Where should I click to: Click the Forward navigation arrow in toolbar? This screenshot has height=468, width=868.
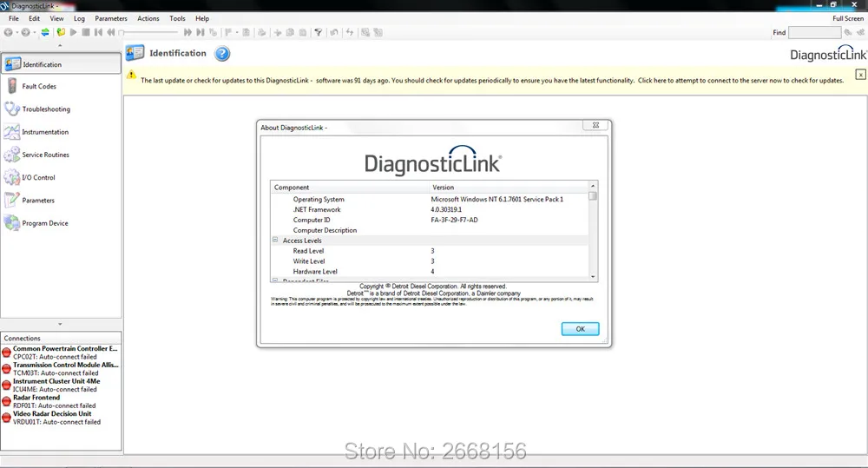point(25,32)
